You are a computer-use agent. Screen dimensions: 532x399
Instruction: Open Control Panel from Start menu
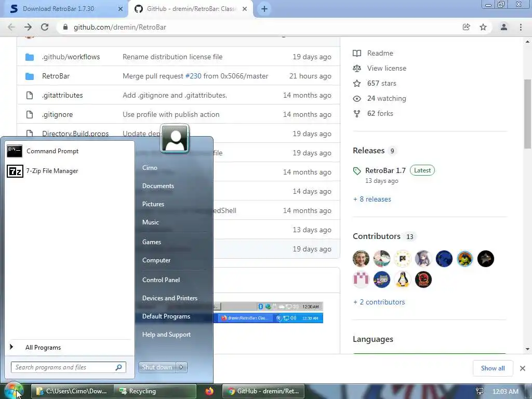pos(161,280)
